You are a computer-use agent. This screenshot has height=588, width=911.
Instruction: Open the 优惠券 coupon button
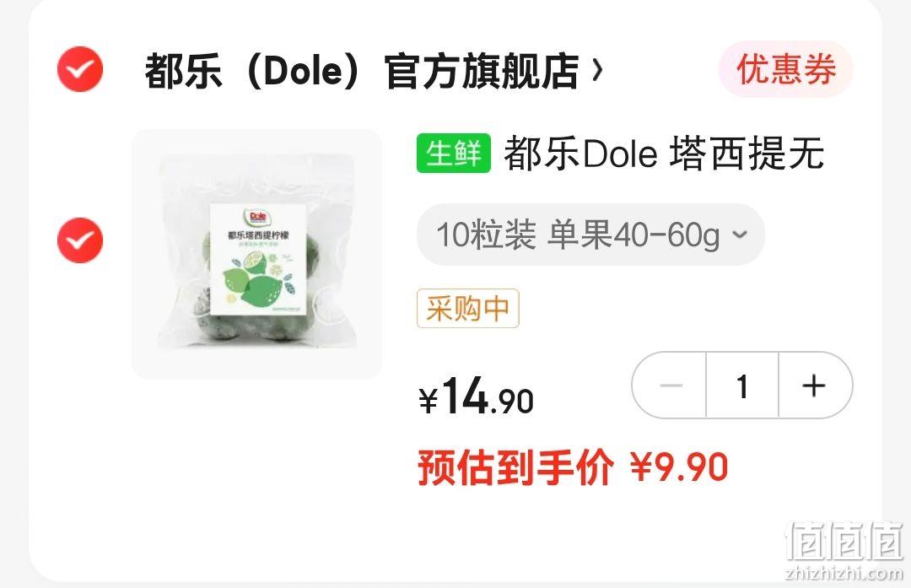786,69
